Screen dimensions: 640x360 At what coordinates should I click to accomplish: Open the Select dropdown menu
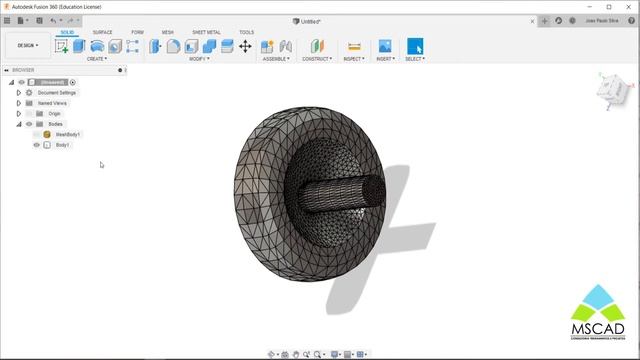[415, 59]
